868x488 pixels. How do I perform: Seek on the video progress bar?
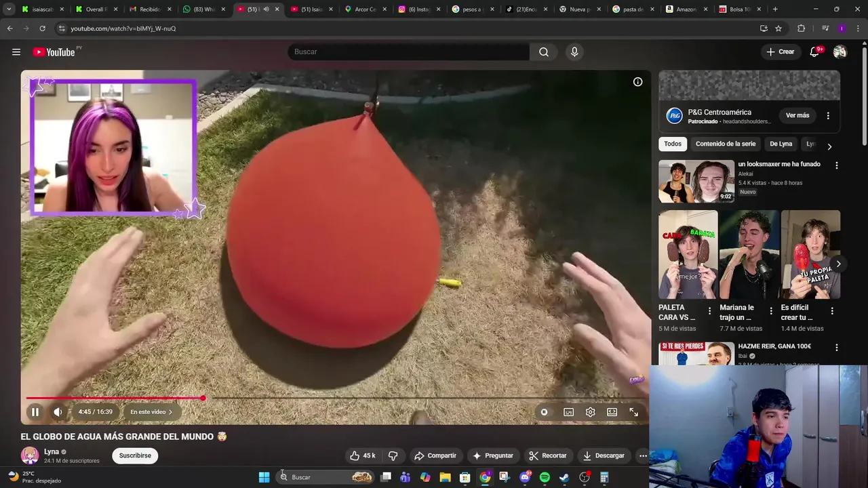tap(336, 399)
